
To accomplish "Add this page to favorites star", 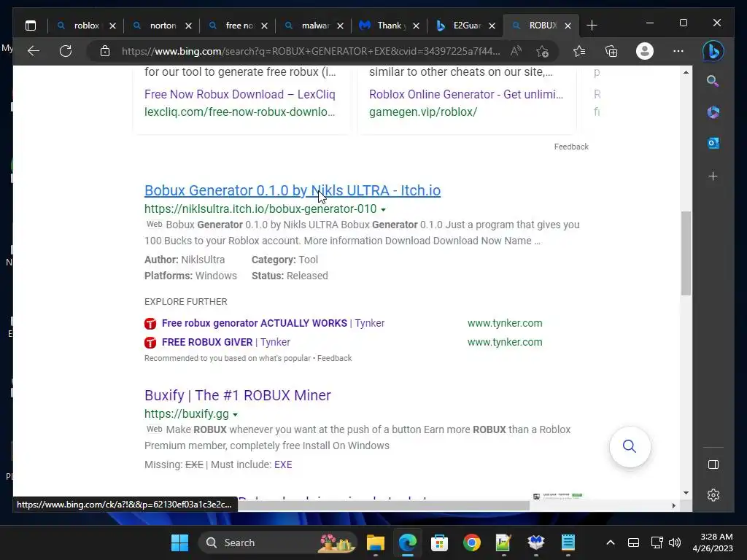I will [x=542, y=51].
